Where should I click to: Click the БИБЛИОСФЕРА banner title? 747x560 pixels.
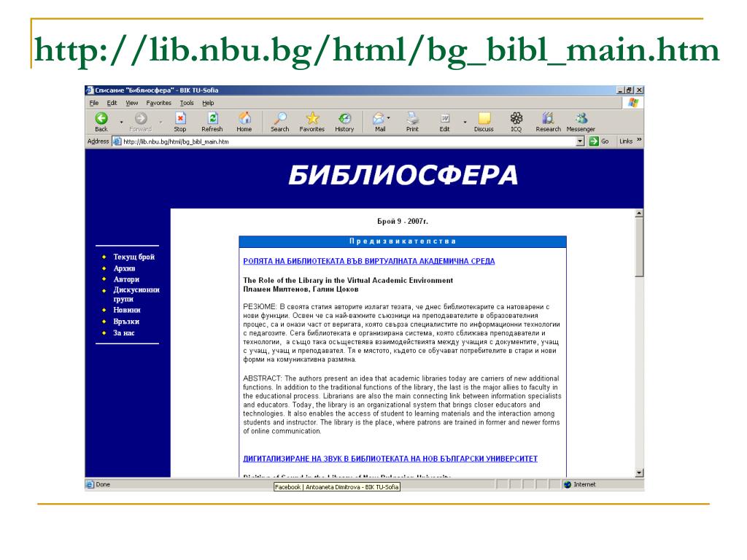coord(403,175)
